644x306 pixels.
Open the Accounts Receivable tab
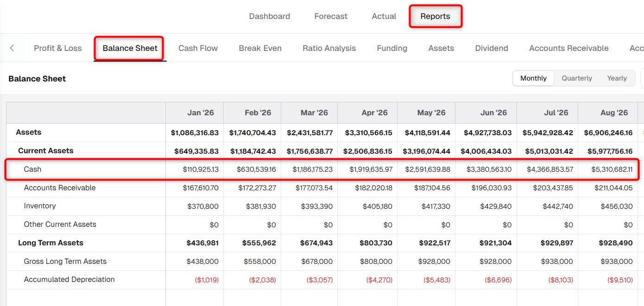point(569,48)
